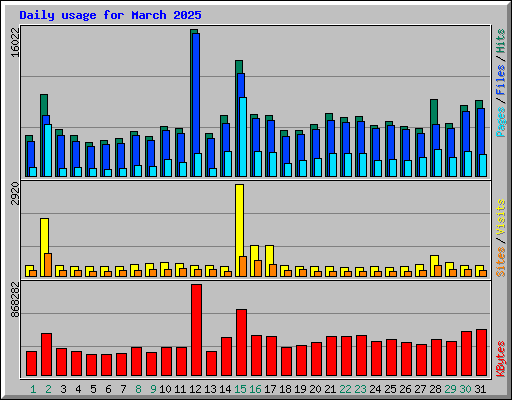Click day 30 on the x-axis
Image resolution: width=512 pixels, height=400 pixels.
[465, 389]
